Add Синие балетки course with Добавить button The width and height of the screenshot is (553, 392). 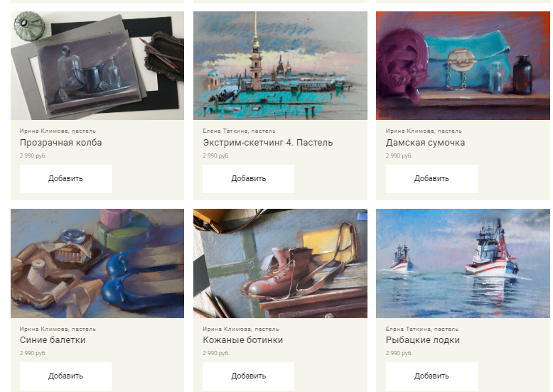(65, 376)
